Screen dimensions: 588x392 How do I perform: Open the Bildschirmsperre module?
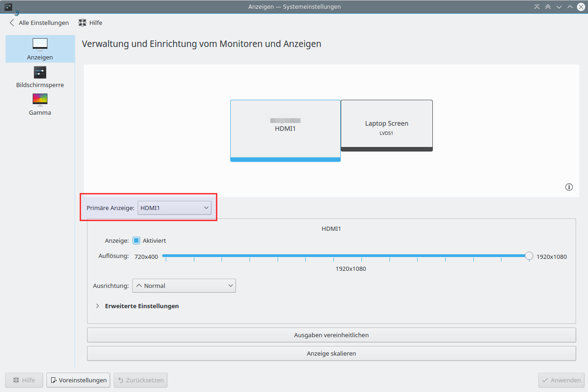40,76
